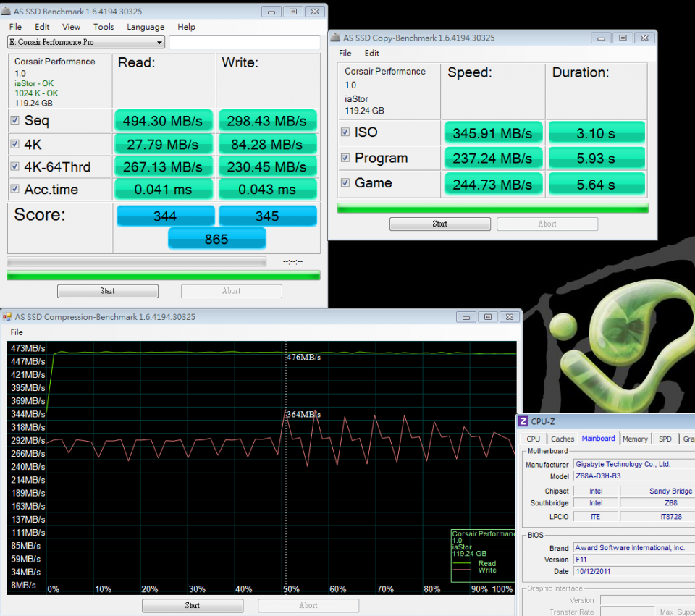Click the Compression-Benchmark window title icon

pyautogui.click(x=7, y=317)
